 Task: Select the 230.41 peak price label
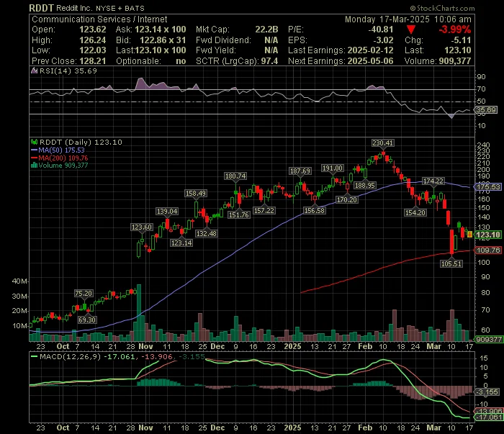(x=382, y=143)
